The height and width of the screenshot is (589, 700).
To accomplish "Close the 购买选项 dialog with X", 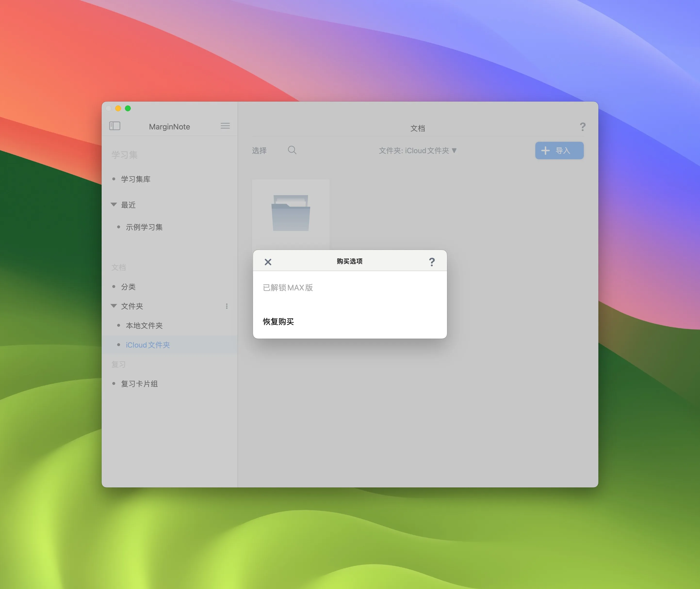I will [268, 262].
